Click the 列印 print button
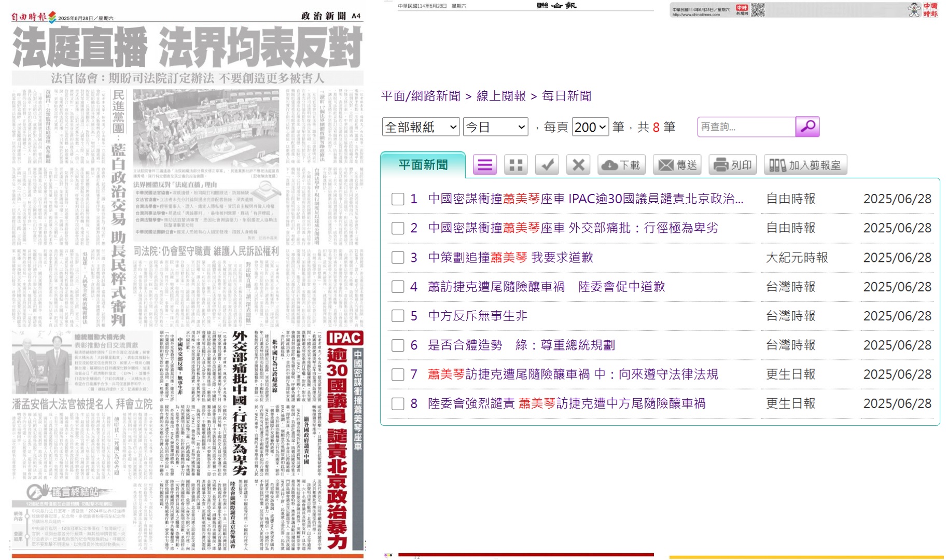Image resolution: width=947 pixels, height=560 pixels. click(732, 165)
